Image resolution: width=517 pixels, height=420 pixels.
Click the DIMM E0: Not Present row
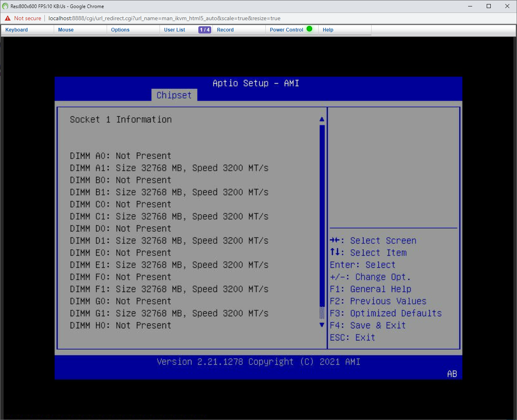click(120, 253)
